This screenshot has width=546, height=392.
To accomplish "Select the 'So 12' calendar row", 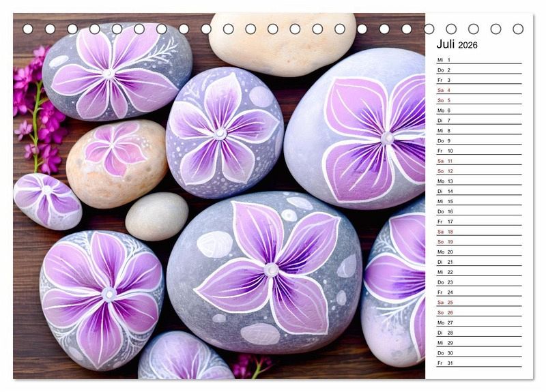I will 479,171.
